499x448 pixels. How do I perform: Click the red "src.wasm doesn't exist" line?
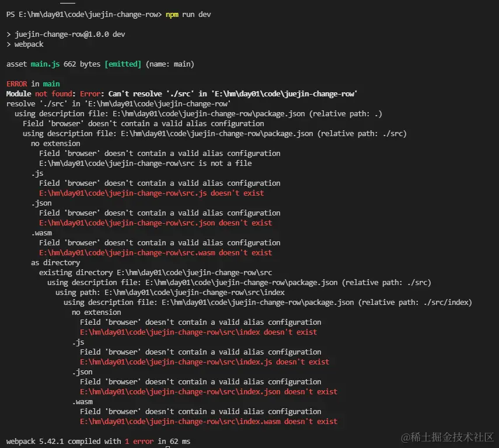pyautogui.click(x=156, y=253)
